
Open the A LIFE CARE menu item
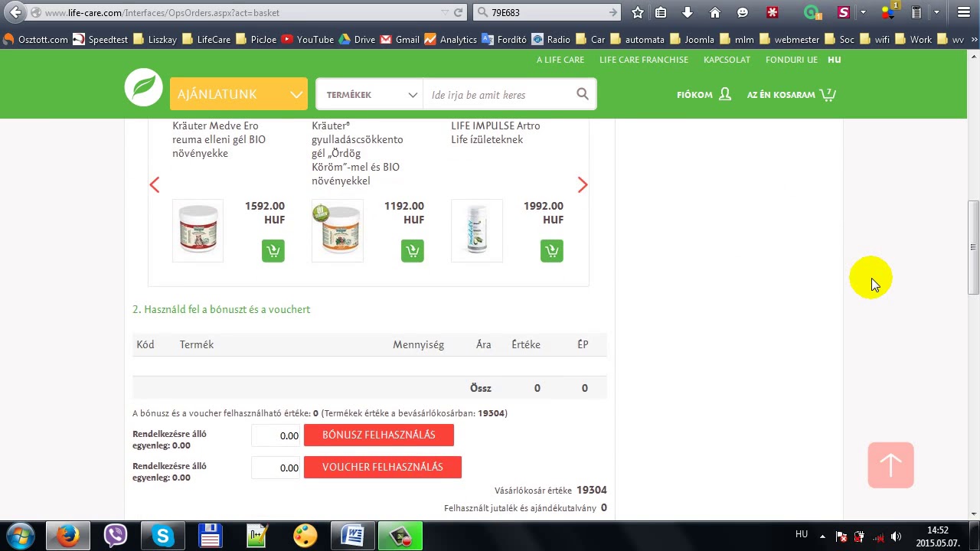(560, 60)
